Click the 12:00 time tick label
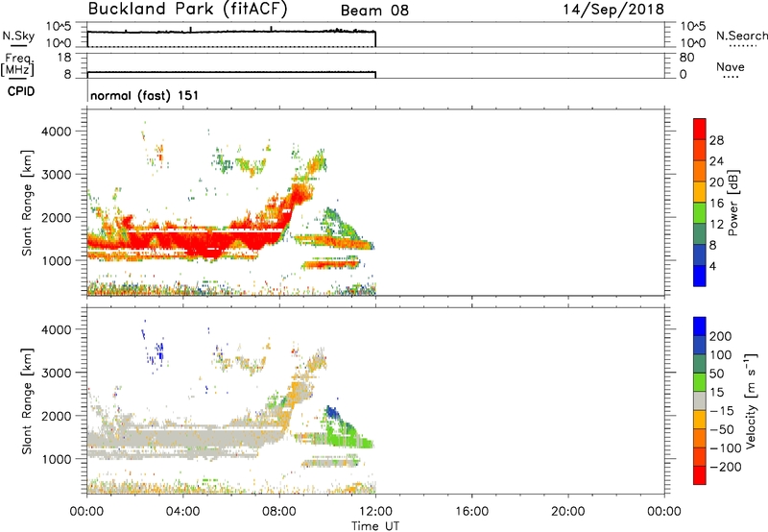 tap(375, 512)
